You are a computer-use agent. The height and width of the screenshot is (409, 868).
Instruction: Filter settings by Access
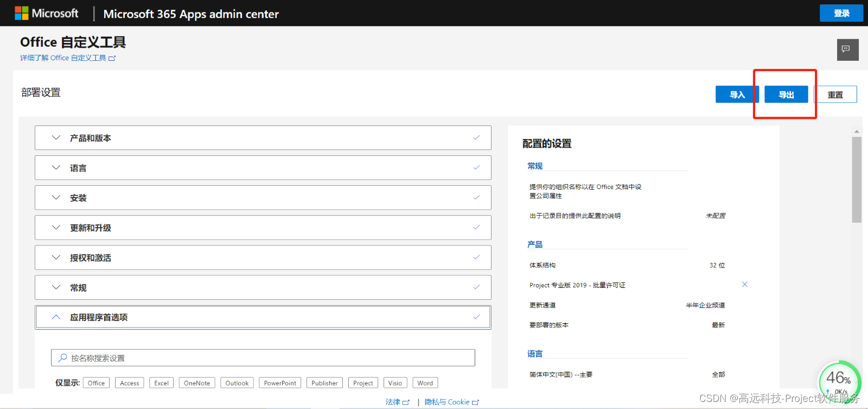tap(130, 383)
